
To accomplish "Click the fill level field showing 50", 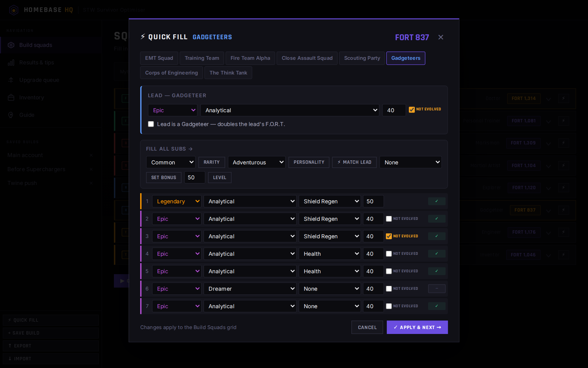I will 194,178.
